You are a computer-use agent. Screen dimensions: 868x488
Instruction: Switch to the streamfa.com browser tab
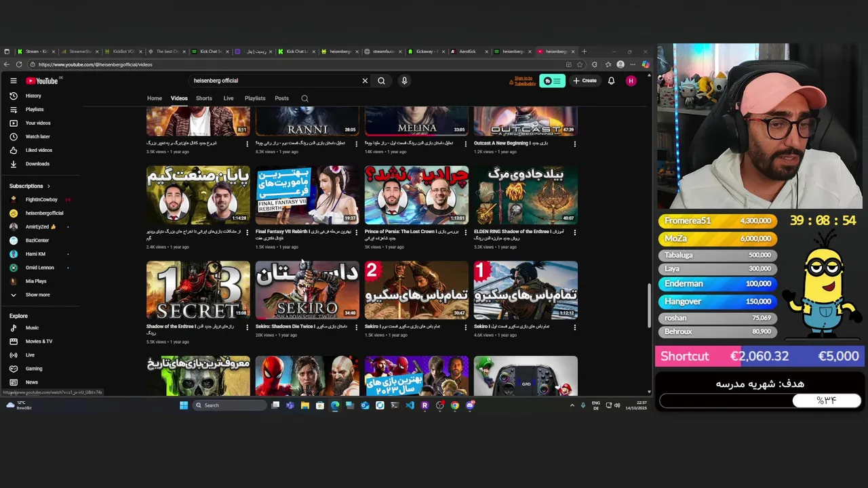click(383, 52)
